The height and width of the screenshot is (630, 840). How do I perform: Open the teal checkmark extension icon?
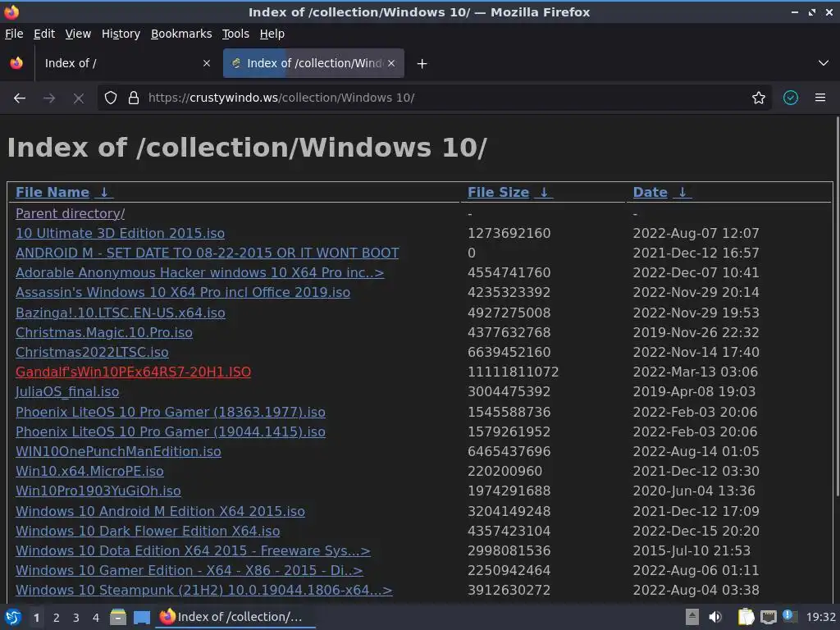(x=791, y=98)
